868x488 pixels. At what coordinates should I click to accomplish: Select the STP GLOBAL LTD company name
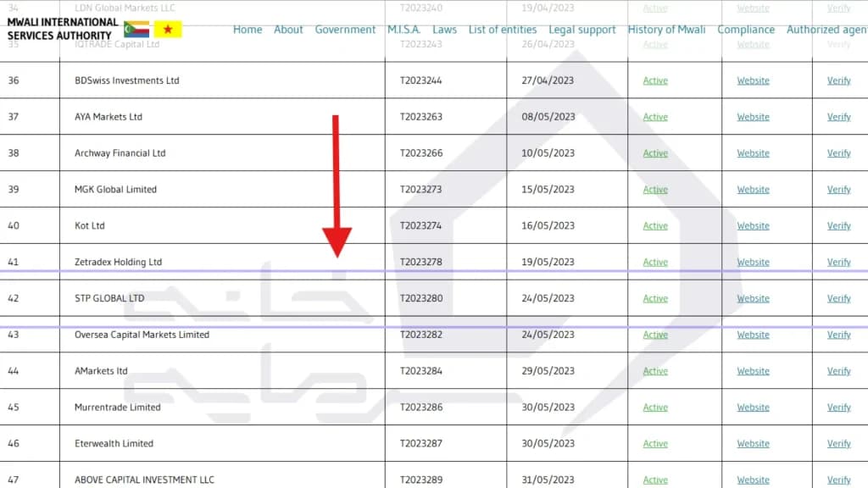[x=109, y=298]
